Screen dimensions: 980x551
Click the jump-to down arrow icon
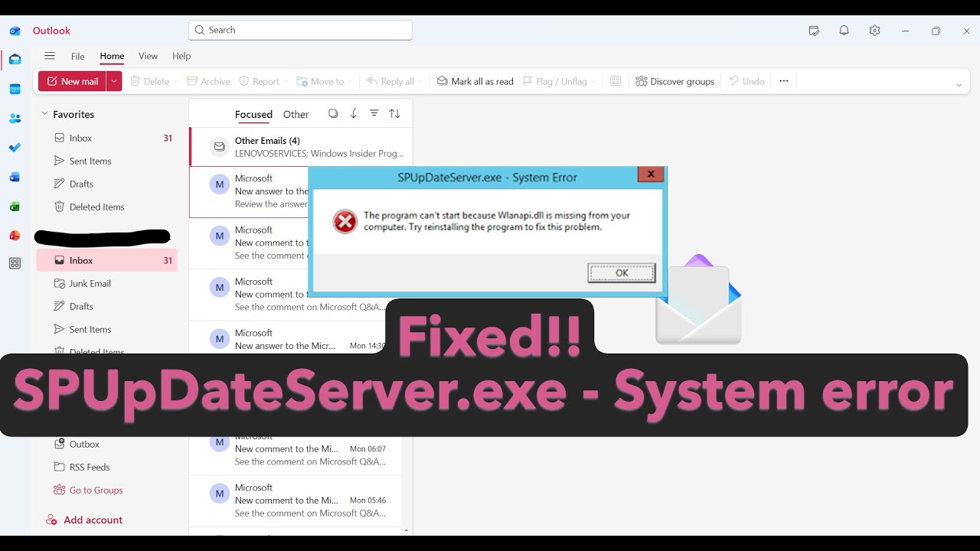tap(354, 113)
